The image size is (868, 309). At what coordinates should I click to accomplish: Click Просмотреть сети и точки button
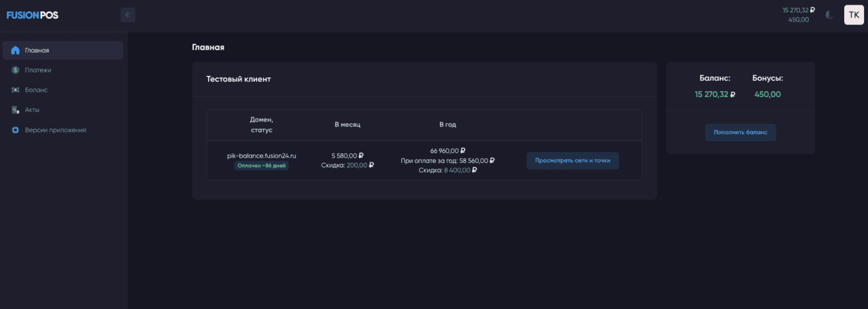(x=573, y=161)
